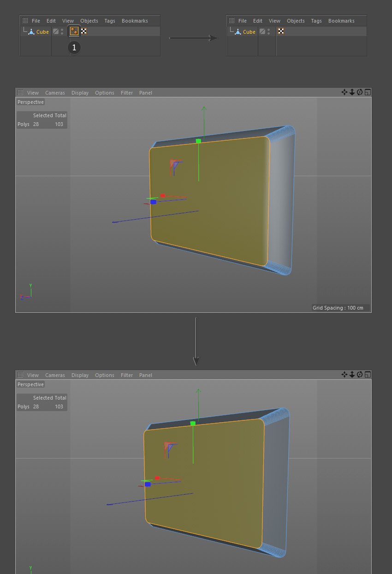Click the UVW checkerboard tag in left Object Manager
The height and width of the screenshot is (574, 392).
click(x=84, y=31)
